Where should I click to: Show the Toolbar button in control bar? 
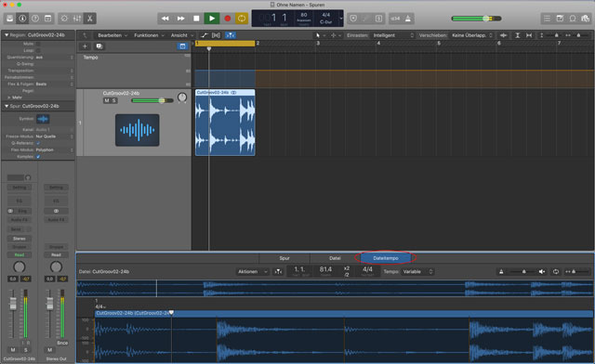pyautogui.click(x=47, y=19)
